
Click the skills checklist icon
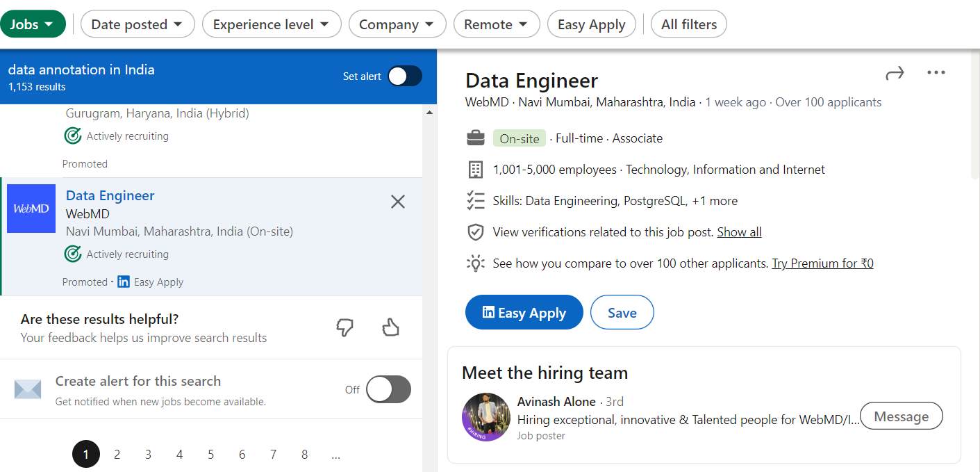(476, 201)
